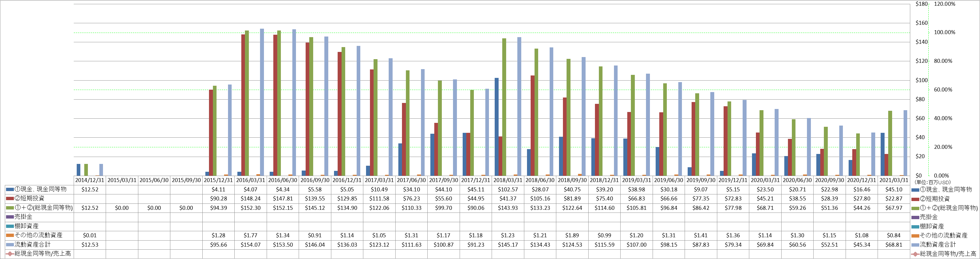This screenshot has height=259, width=980.
Task: Click the 2017/06/30 date label
Action: coord(411,180)
